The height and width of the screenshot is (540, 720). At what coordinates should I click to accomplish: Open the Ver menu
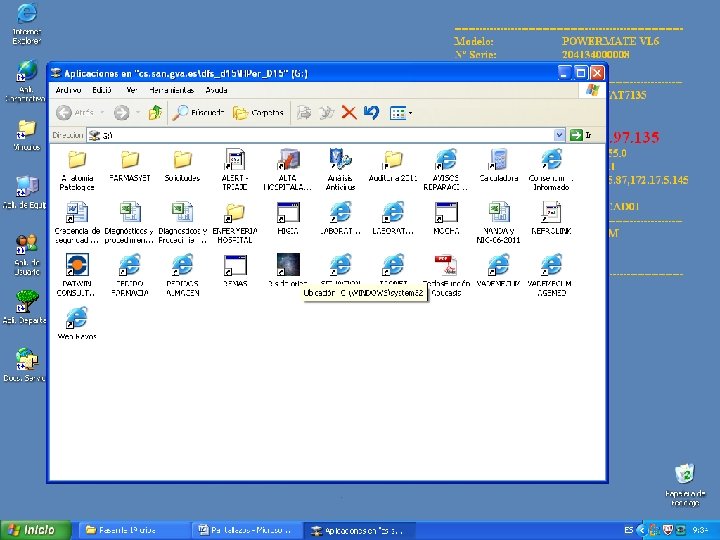(131, 90)
